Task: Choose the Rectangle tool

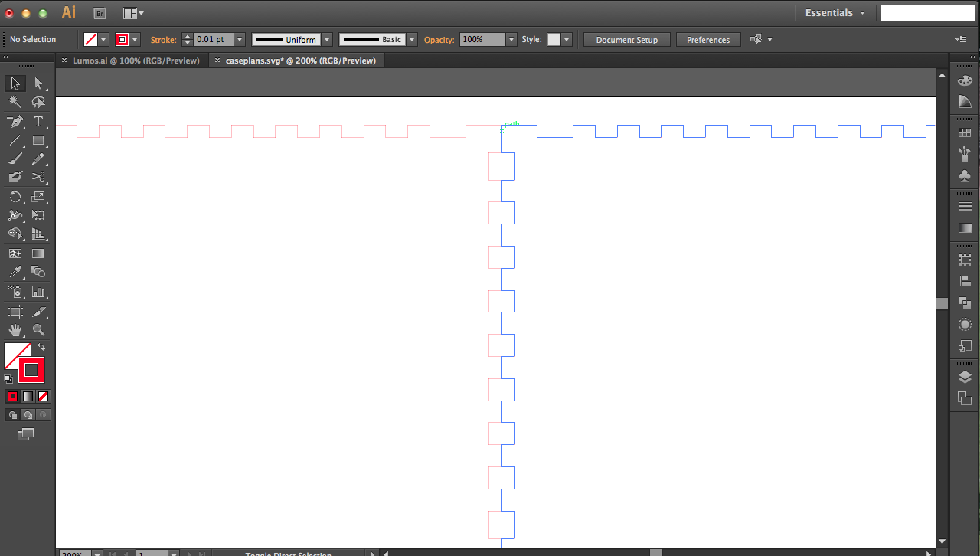Action: pos(38,140)
